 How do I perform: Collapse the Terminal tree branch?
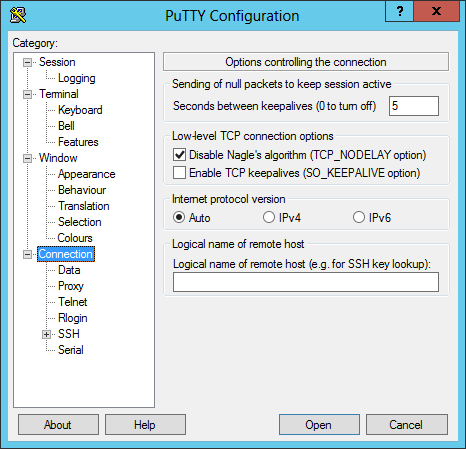click(27, 94)
